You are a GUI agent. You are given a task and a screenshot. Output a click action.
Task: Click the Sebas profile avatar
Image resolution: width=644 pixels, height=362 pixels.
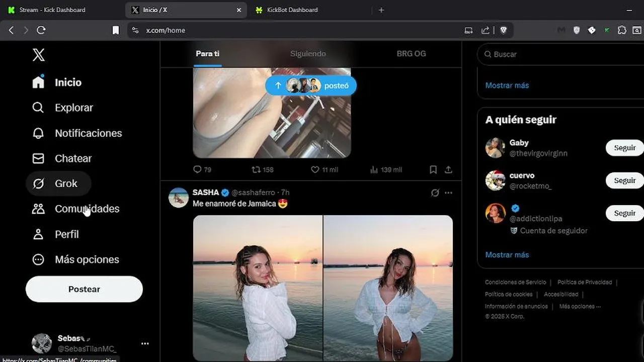pos(42,343)
